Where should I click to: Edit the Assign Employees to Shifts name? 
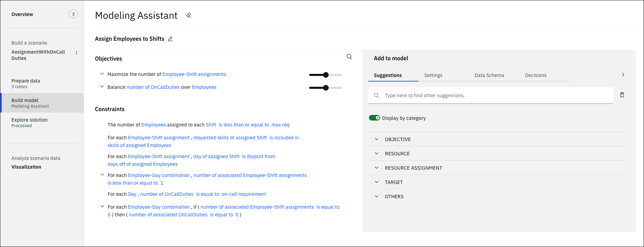tap(170, 39)
